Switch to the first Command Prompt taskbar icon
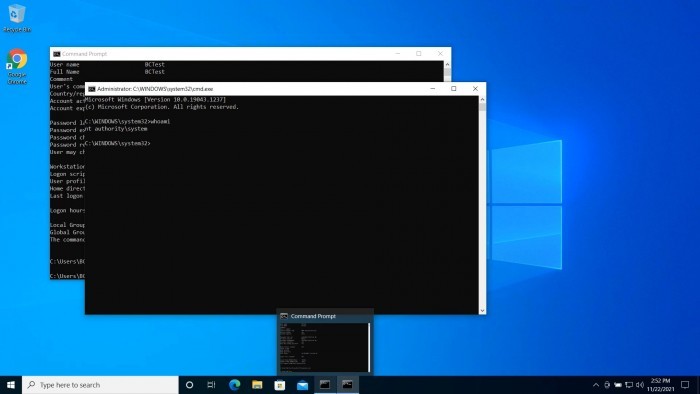Image resolution: width=700 pixels, height=394 pixels. (x=325, y=385)
